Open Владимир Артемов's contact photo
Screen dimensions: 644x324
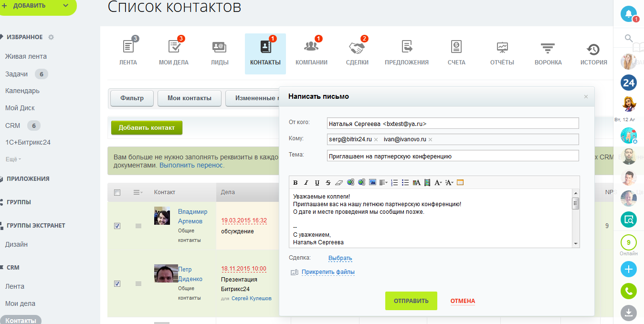pos(162,216)
